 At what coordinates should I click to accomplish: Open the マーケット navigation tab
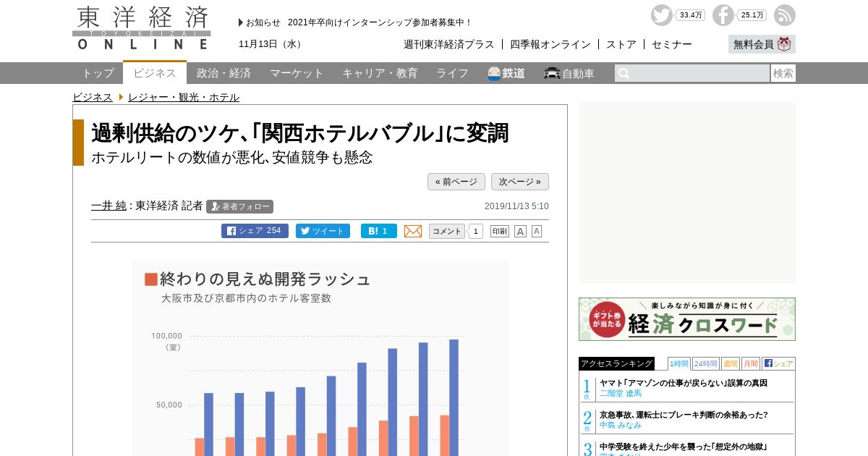coord(297,73)
